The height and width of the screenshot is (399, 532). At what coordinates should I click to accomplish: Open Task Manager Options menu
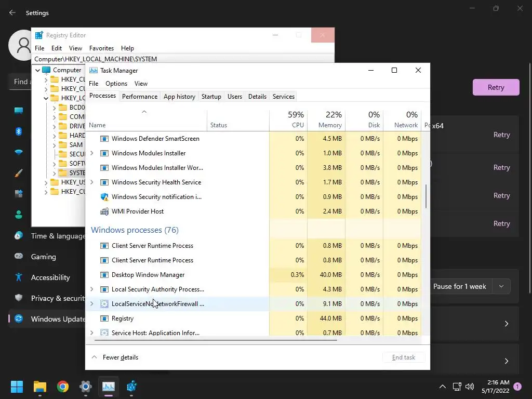point(116,84)
